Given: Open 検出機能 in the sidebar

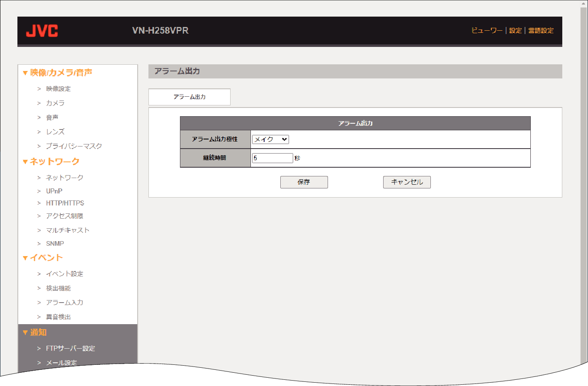Looking at the screenshot, I should click(x=58, y=288).
